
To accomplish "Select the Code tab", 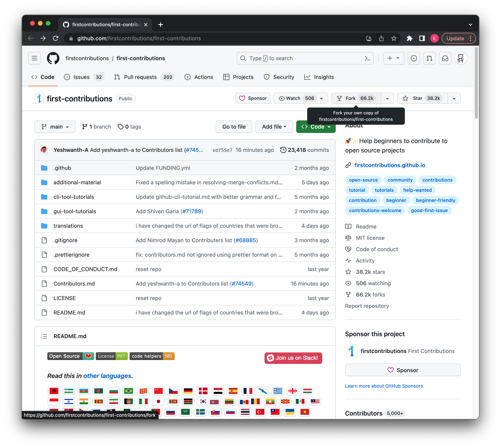I will (47, 77).
